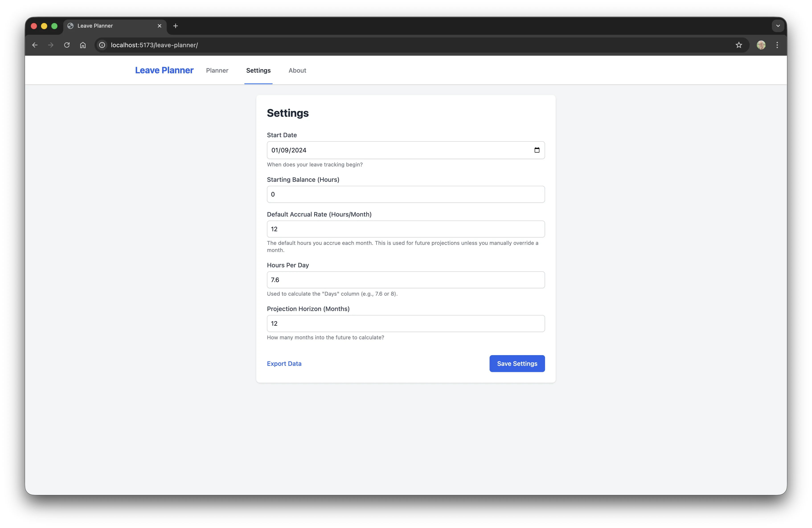Open a new tab with plus icon
Viewport: 812px width, 528px height.
(175, 26)
